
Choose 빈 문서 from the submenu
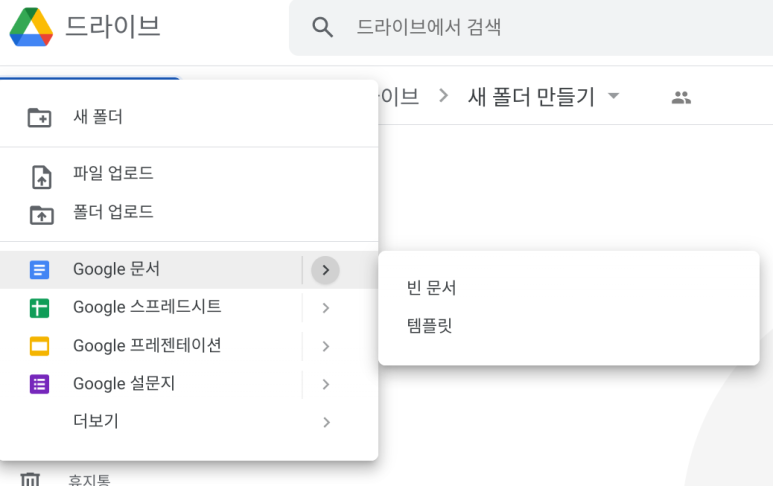[568, 288]
